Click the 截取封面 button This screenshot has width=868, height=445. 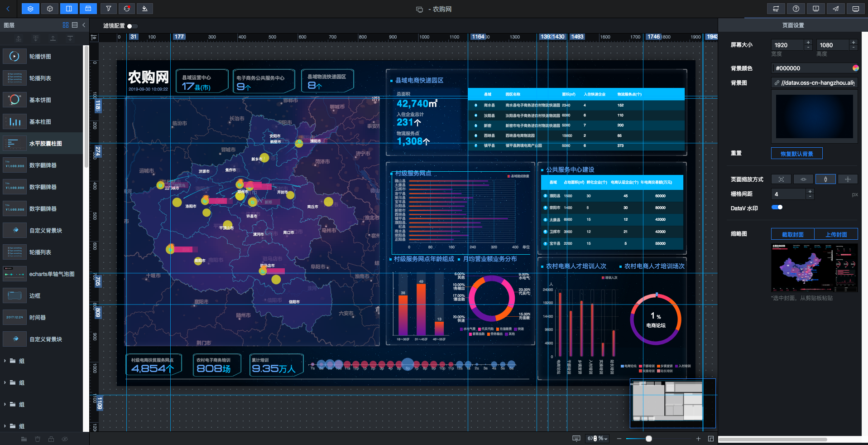click(792, 234)
